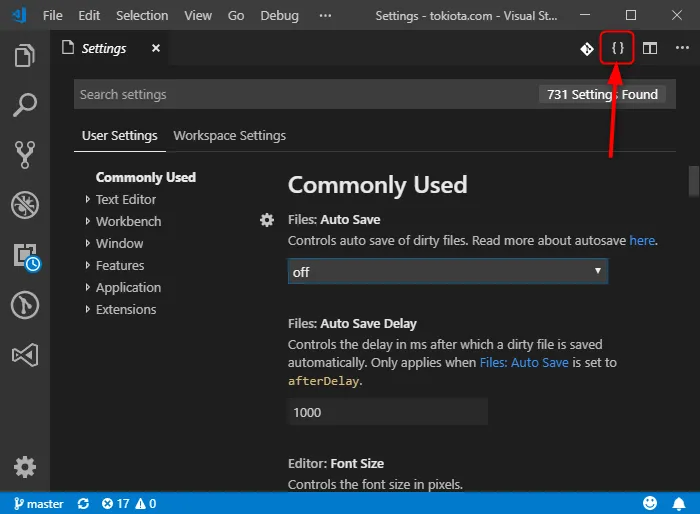
Task: Expand Extensions settings category
Action: (x=126, y=309)
